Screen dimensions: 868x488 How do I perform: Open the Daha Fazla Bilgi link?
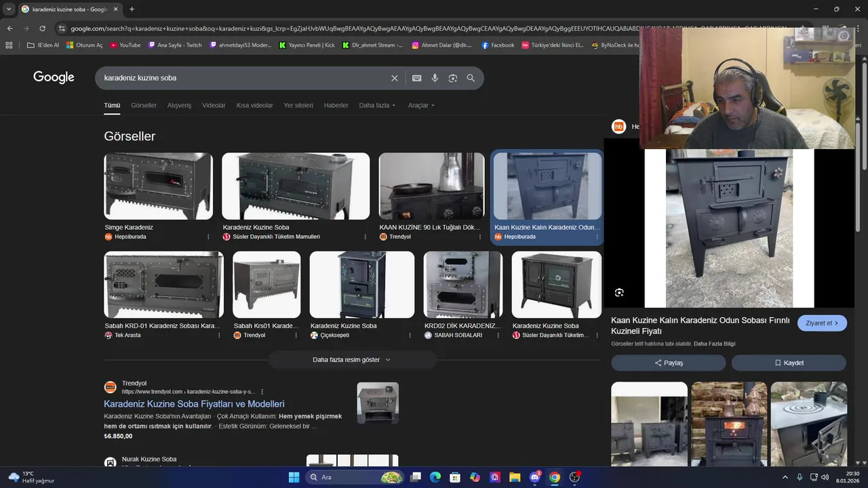[714, 344]
